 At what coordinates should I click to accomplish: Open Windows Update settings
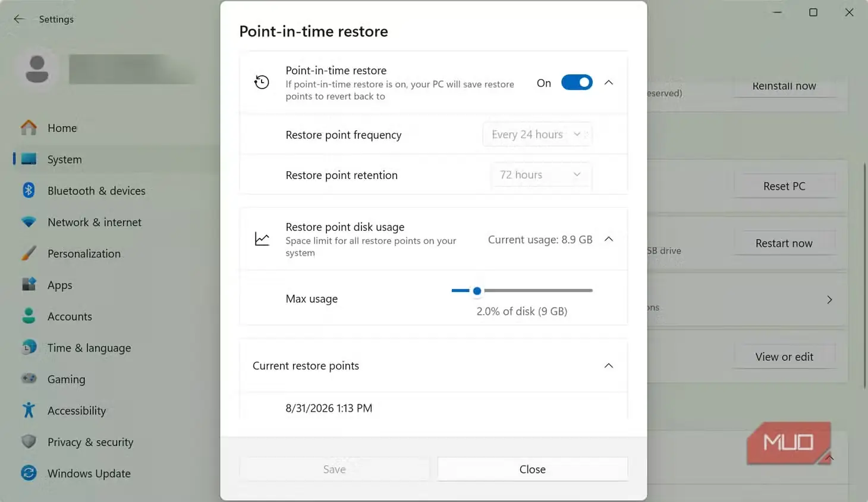pyautogui.click(x=116, y=473)
